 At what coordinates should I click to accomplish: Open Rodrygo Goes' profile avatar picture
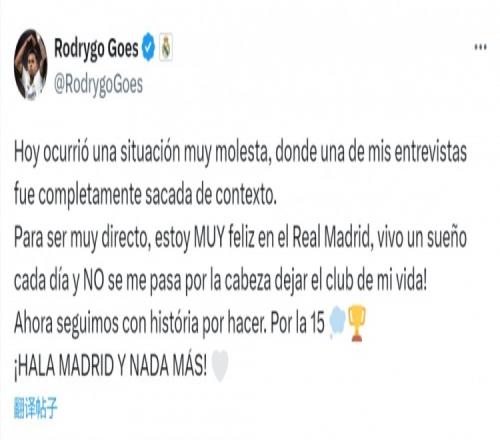click(x=30, y=64)
